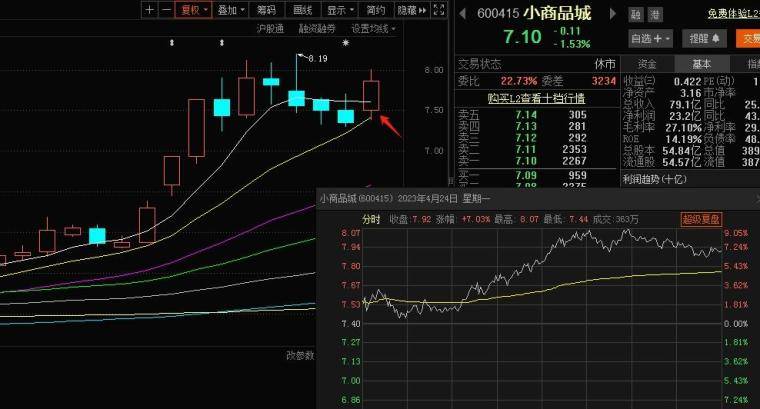760x409 pixels.
Task: Click the current price 7.10
Action: pos(522,37)
